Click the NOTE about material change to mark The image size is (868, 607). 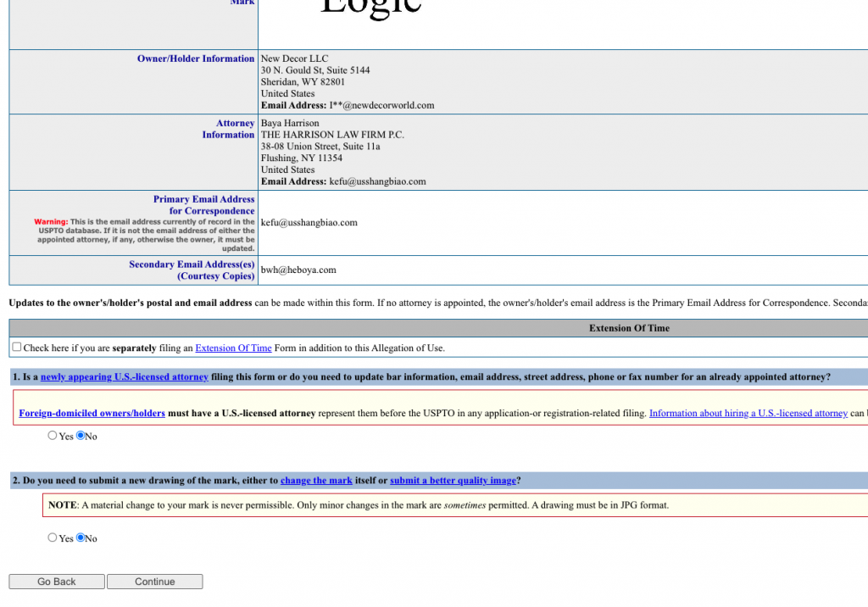[359, 505]
